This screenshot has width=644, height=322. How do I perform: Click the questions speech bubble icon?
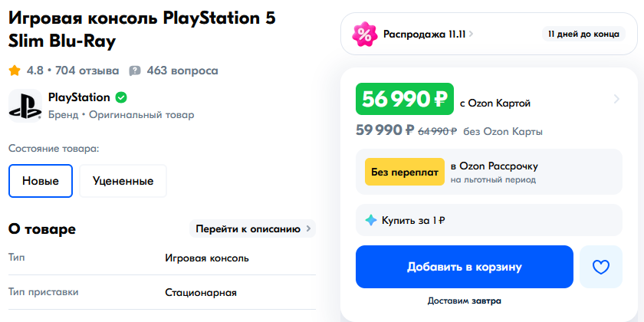click(x=135, y=71)
